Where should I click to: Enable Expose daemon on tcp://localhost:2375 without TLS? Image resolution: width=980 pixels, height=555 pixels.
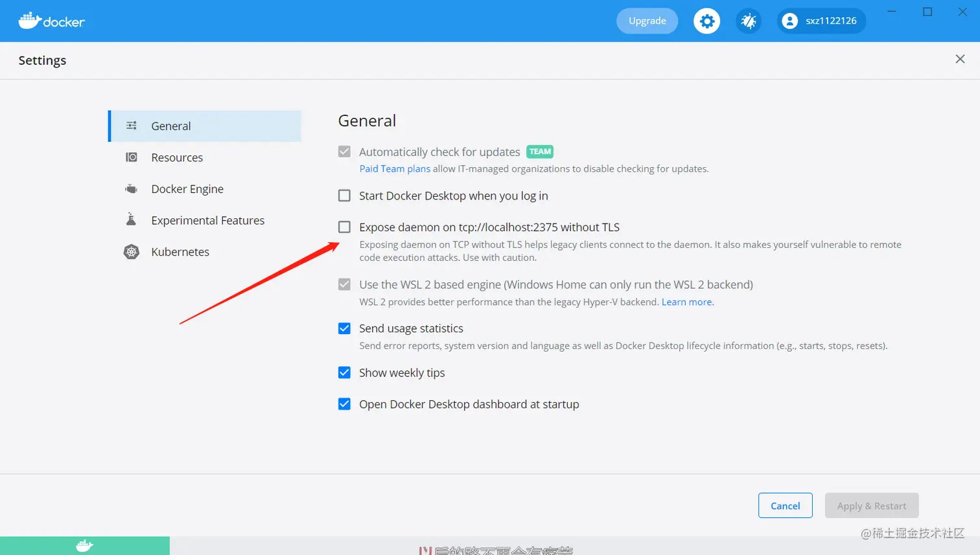[x=344, y=227]
